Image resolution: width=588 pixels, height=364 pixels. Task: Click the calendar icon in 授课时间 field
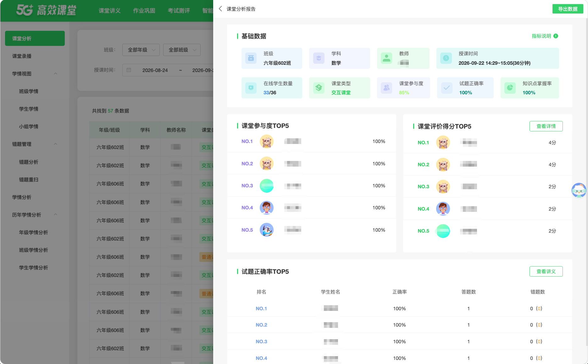point(129,70)
